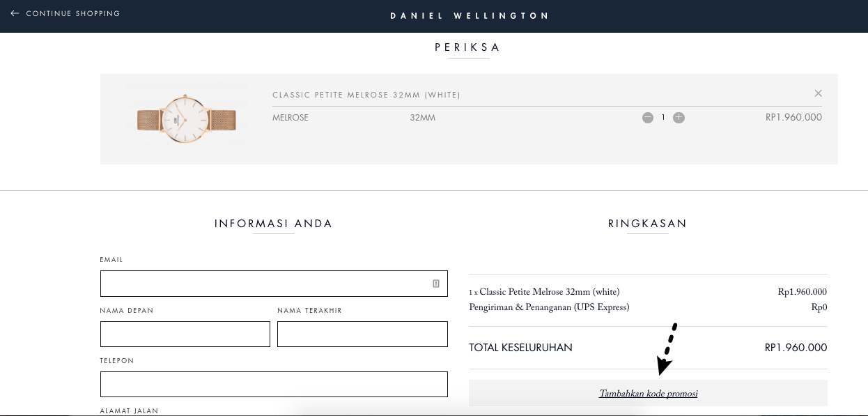The width and height of the screenshot is (868, 416).
Task: Increase watch quantity with the plus icon
Action: tap(679, 118)
